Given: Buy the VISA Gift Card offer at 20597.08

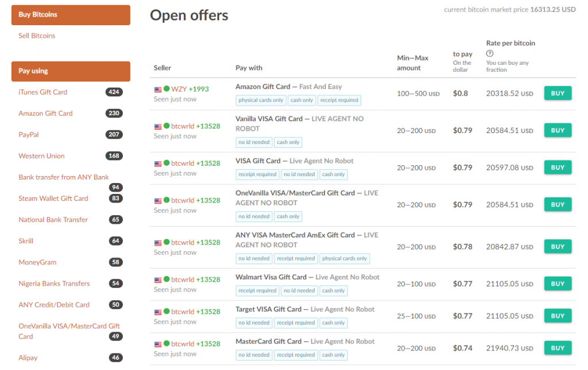Looking at the screenshot, I should coord(558,168).
